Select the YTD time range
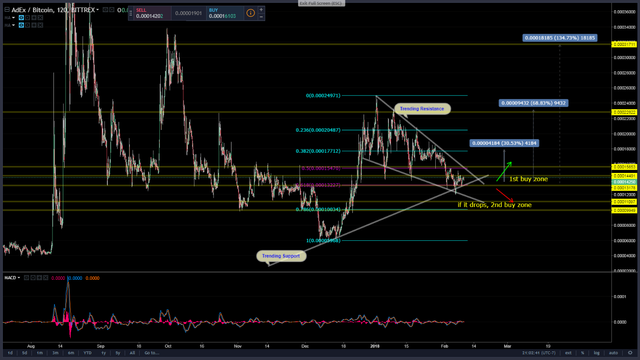This screenshot has width=640, height=360. (87, 353)
